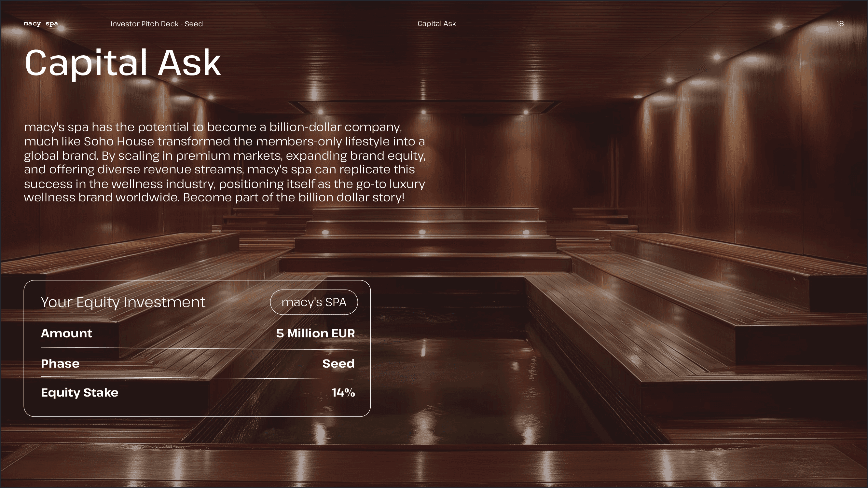Click the Your Equity Investment heading
The height and width of the screenshot is (488, 868).
(123, 302)
